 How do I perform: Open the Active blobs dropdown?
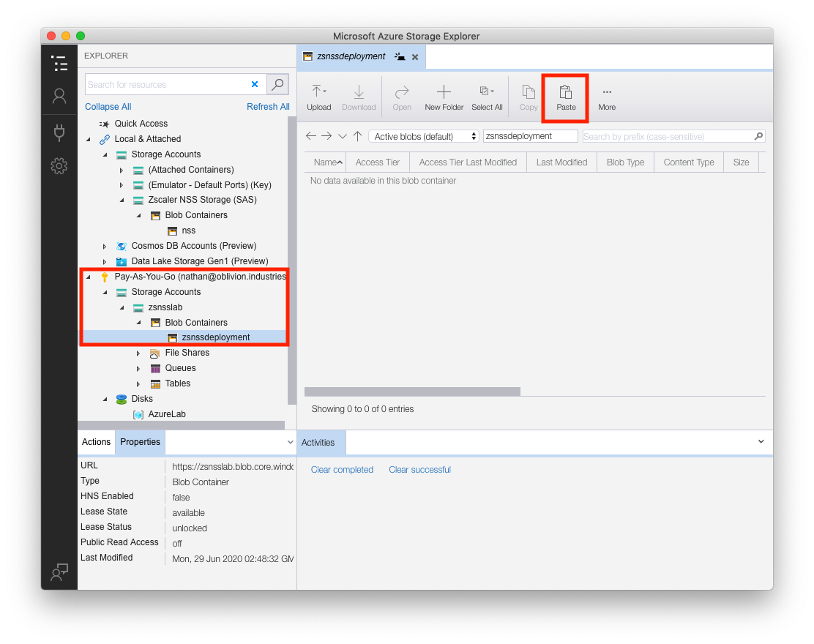point(423,137)
